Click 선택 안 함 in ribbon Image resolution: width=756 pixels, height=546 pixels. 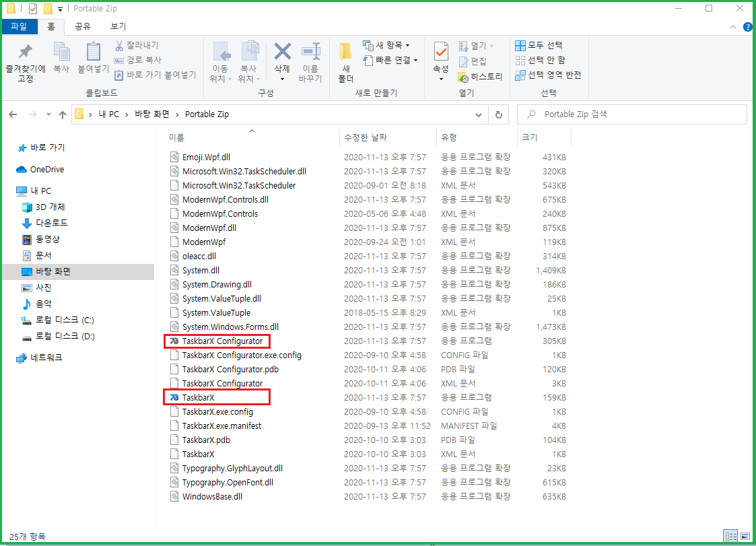point(540,61)
